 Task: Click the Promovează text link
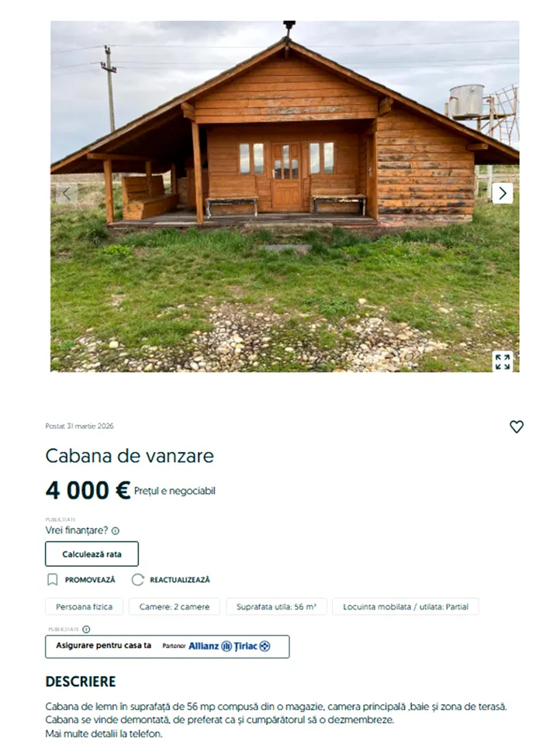[x=90, y=579]
